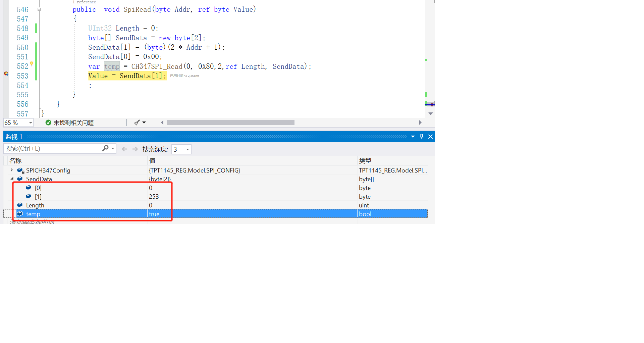The height and width of the screenshot is (343, 644).
Task: Close the Watch 1 panel
Action: click(430, 137)
